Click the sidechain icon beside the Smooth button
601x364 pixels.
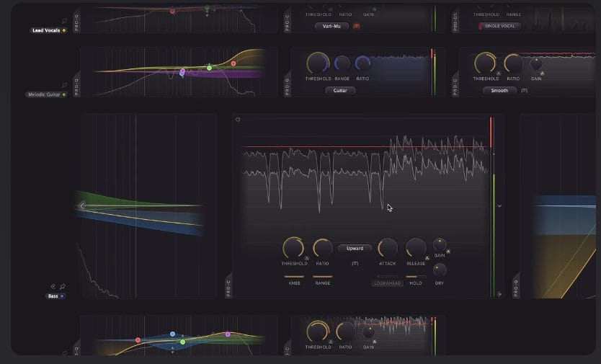point(524,91)
